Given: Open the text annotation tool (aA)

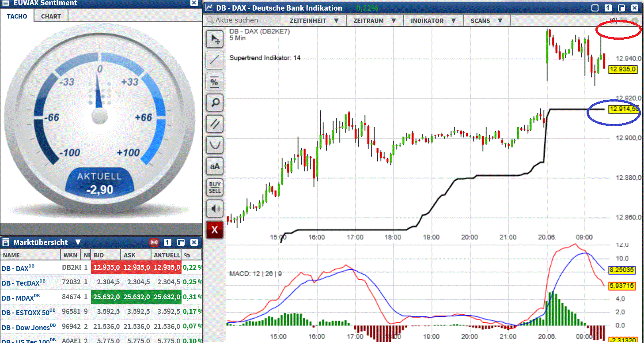Looking at the screenshot, I should click(x=214, y=166).
